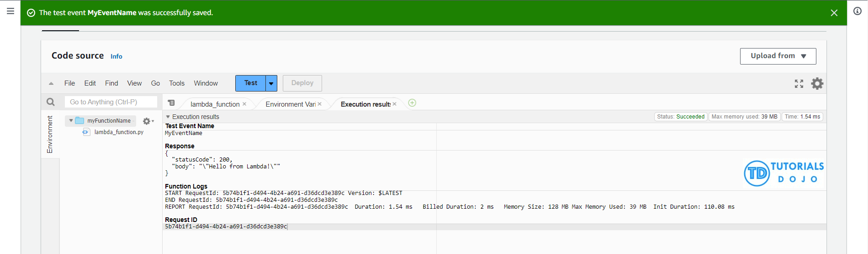The width and height of the screenshot is (868, 254).
Task: Close the lambda_function tab
Action: point(244,104)
